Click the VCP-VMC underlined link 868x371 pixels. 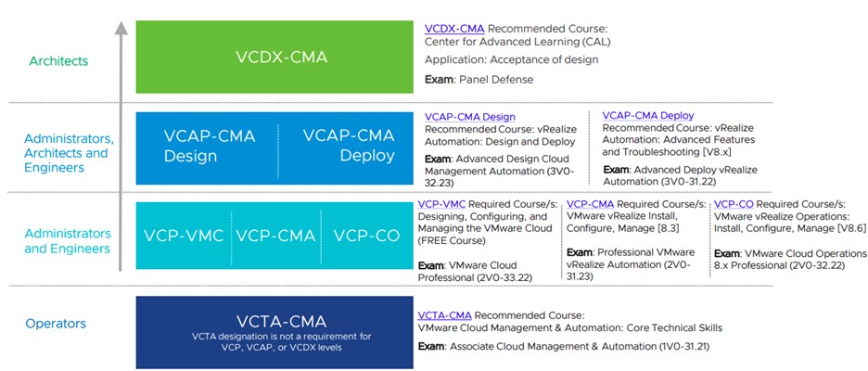pos(442,204)
